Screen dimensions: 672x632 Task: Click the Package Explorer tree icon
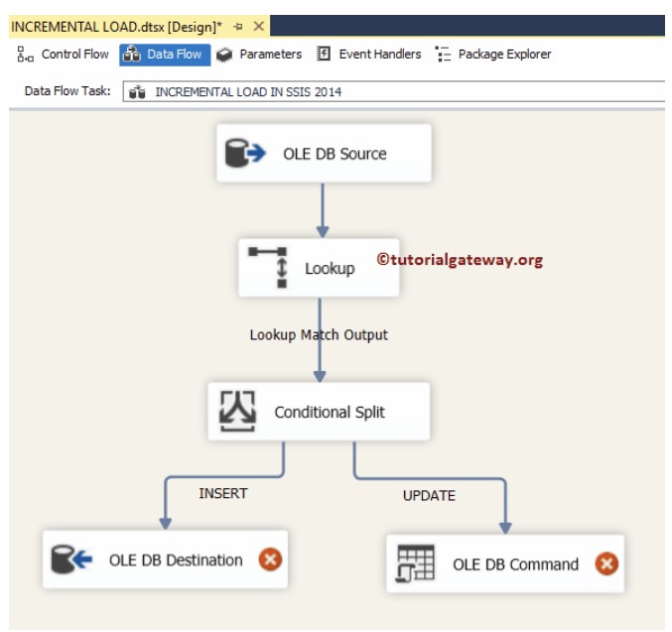pyautogui.click(x=443, y=54)
